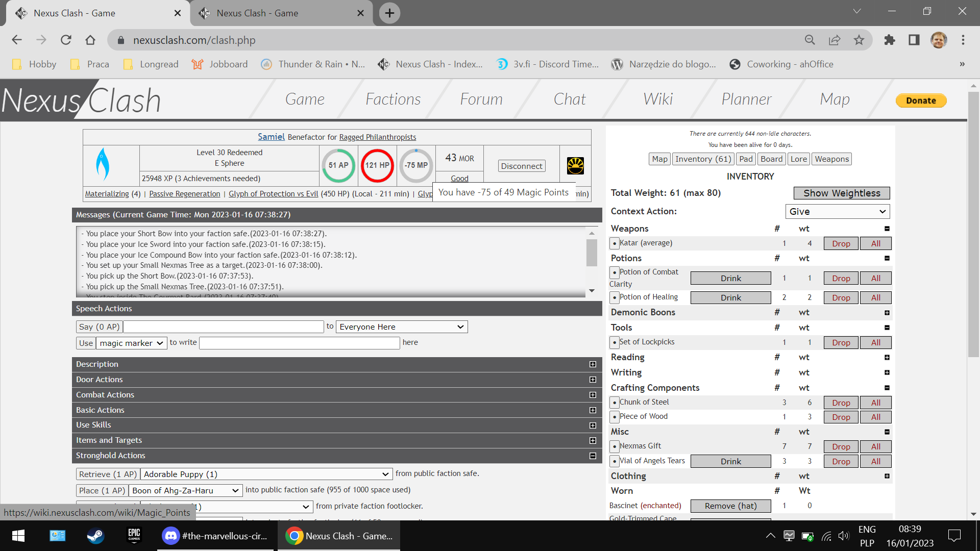The height and width of the screenshot is (551, 980).
Task: Open Windows notification center
Action: coord(954,536)
